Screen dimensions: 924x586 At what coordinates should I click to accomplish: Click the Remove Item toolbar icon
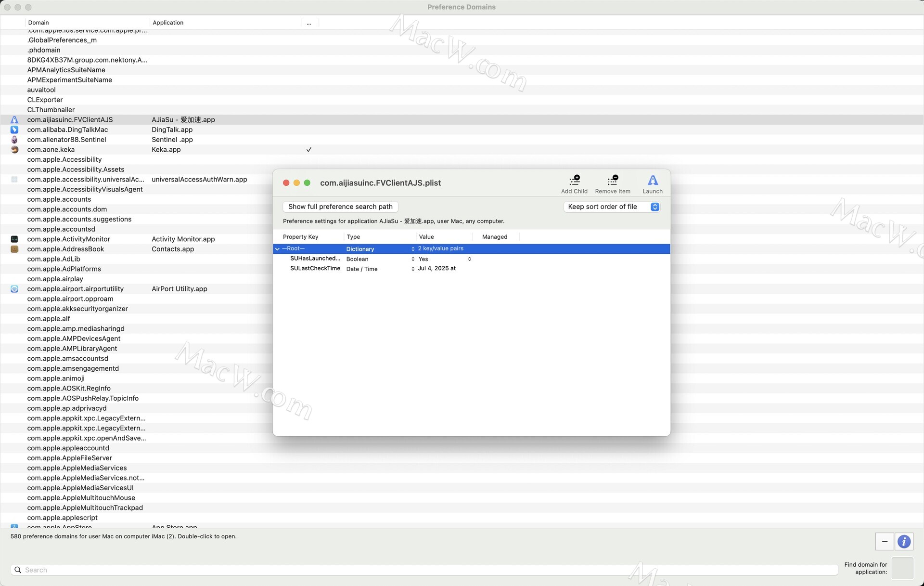click(613, 181)
